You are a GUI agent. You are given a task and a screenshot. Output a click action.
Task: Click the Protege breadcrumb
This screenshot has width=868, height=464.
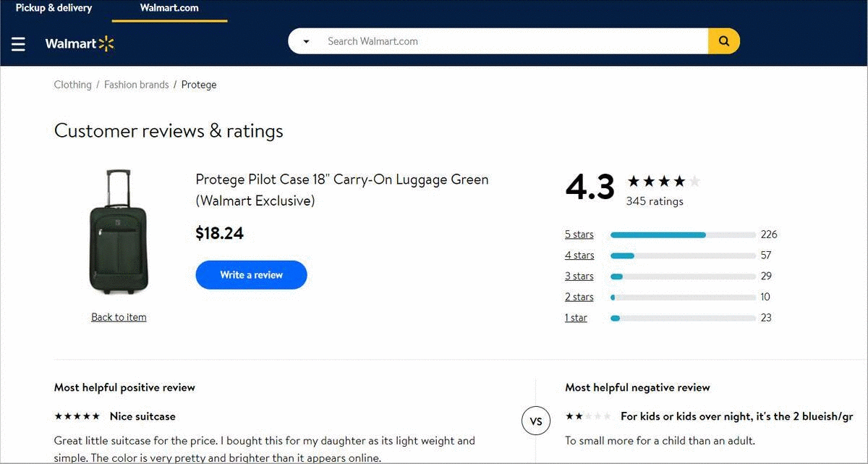click(199, 85)
